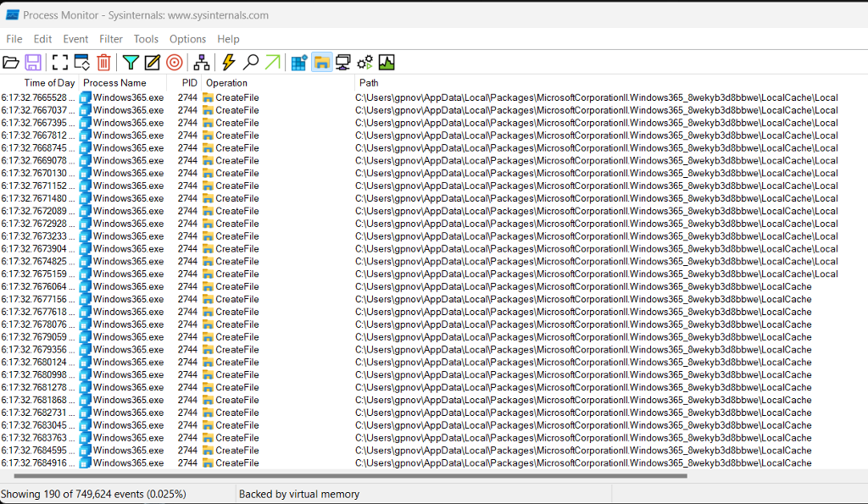The height and width of the screenshot is (504, 868).
Task: Click the Include Process target icon
Action: point(175,62)
